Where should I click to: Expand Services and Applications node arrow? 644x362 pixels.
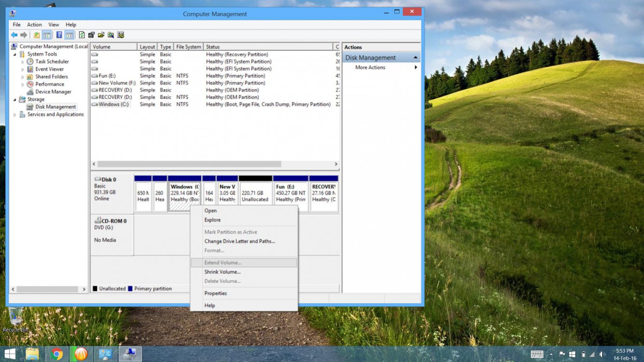pos(14,115)
